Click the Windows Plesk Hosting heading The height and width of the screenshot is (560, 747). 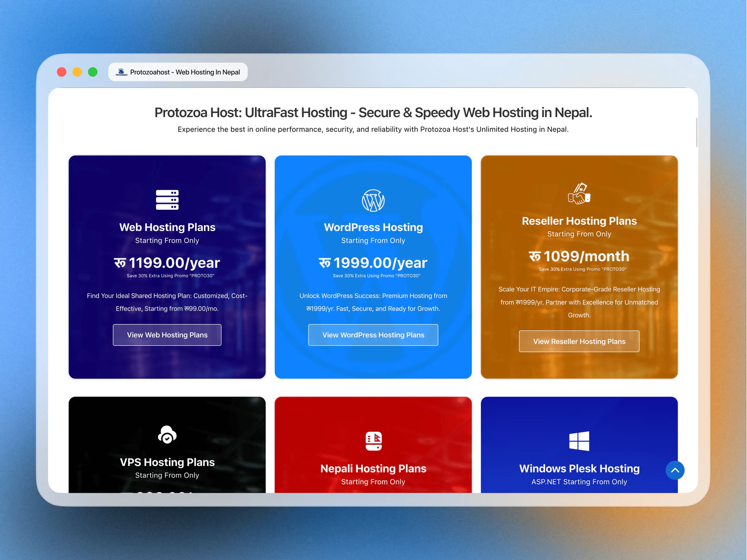tap(579, 468)
